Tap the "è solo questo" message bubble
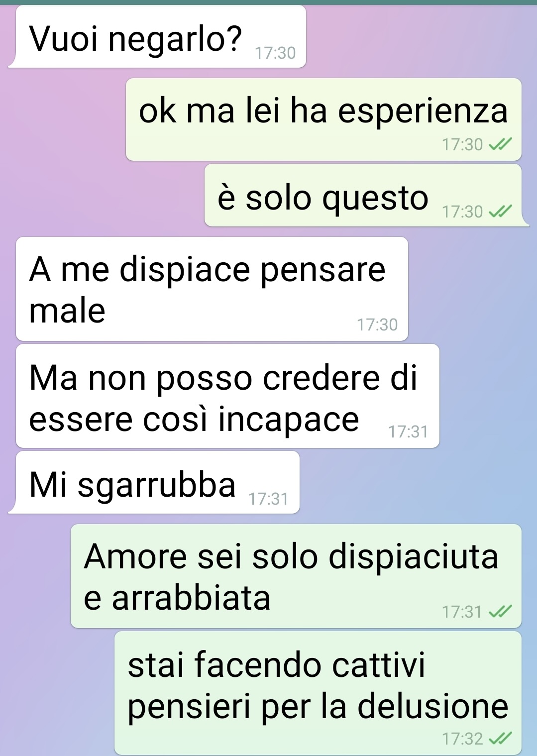The image size is (537, 756). pos(366,196)
